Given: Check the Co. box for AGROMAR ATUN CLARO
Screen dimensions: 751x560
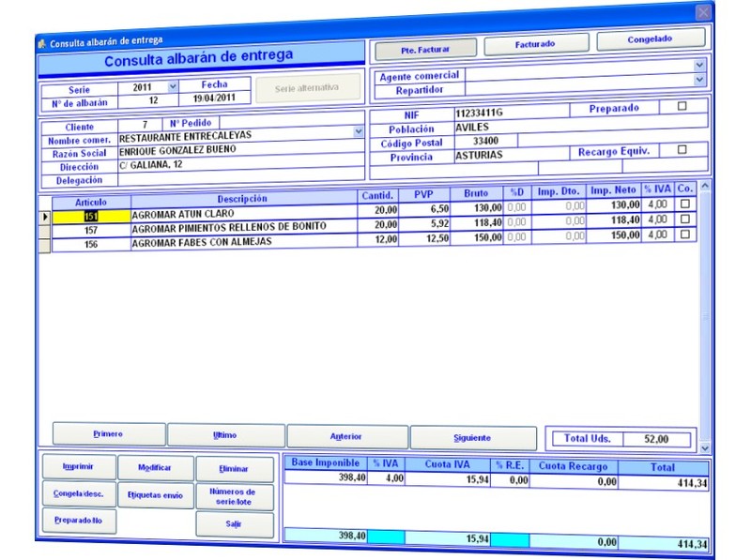Looking at the screenshot, I should click(685, 204).
